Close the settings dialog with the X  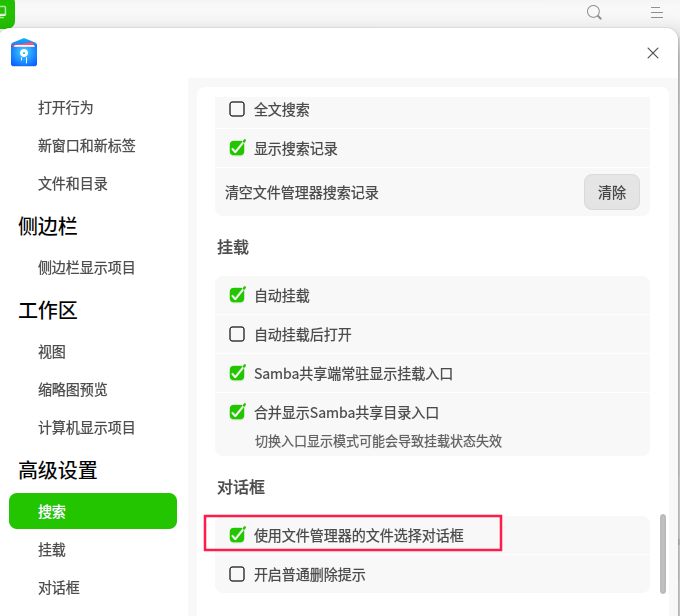(x=653, y=53)
